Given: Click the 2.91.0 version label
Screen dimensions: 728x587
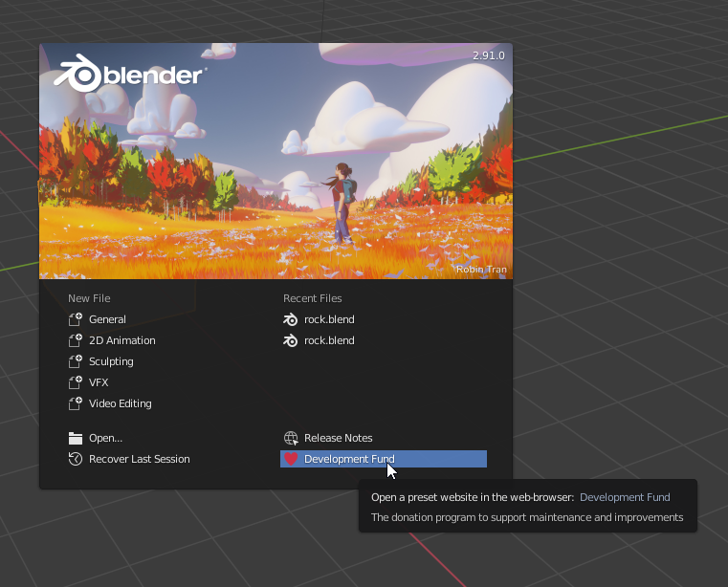Looking at the screenshot, I should tap(489, 55).
